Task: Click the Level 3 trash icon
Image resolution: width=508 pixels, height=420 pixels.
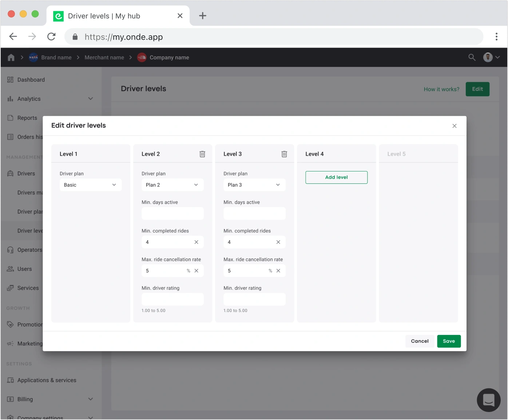Action: coord(284,154)
